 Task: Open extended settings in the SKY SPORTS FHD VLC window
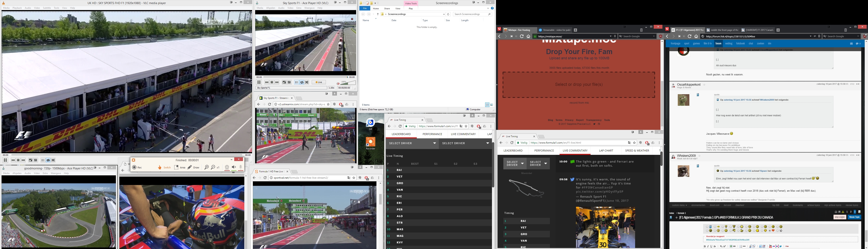pyautogui.click(x=36, y=160)
